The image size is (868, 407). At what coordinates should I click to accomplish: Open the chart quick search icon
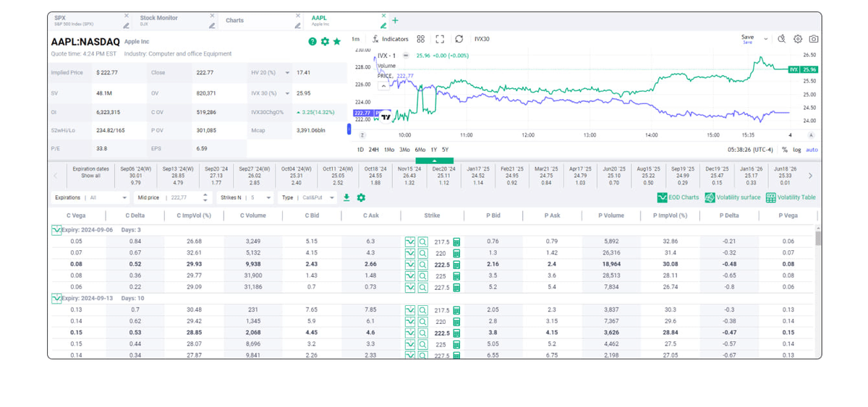(x=782, y=39)
